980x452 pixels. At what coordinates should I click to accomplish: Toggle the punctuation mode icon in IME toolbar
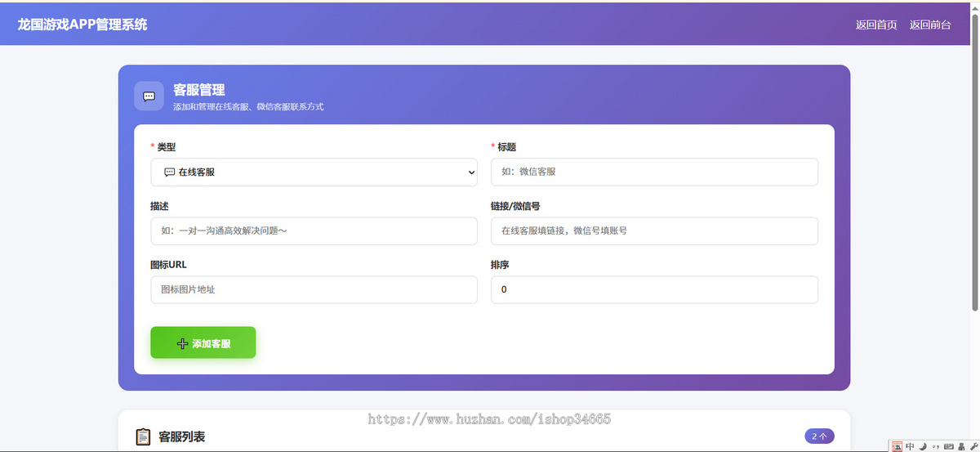[x=935, y=446]
